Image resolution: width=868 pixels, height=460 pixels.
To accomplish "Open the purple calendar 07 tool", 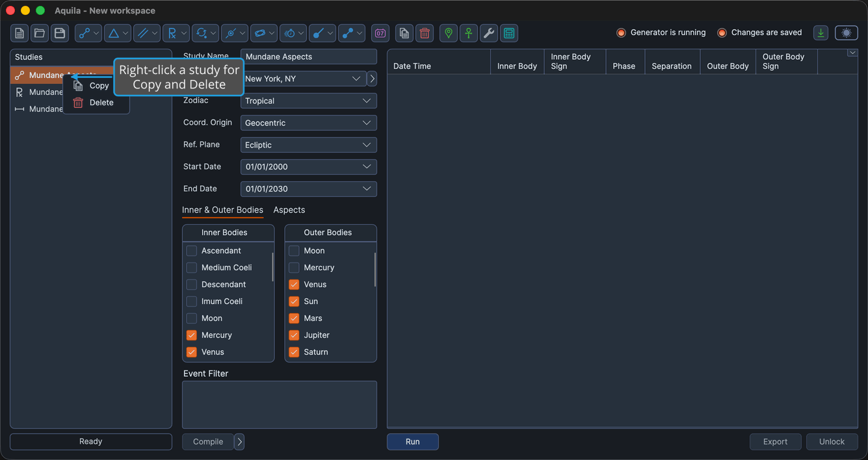I will [380, 33].
